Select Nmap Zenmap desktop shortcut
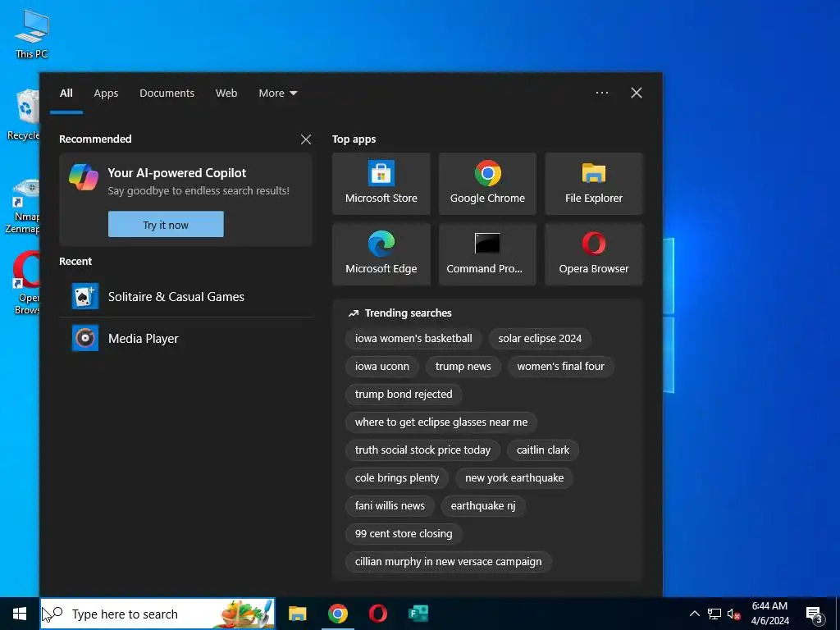The image size is (840, 630). [22, 206]
